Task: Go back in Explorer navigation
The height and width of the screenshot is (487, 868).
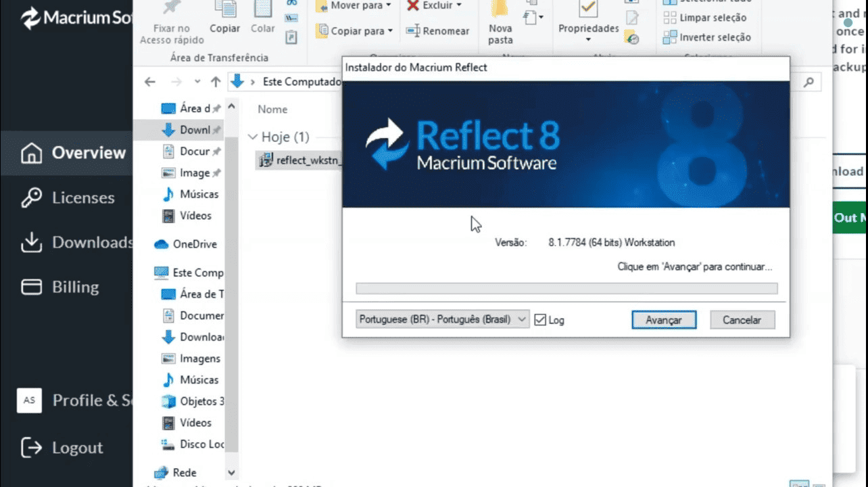Action: pos(150,82)
